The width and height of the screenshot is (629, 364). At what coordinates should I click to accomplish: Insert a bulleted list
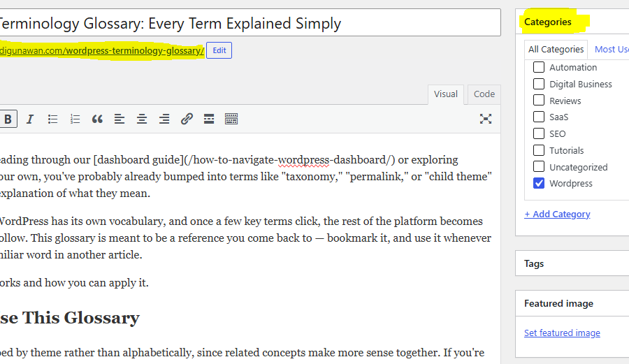pos(52,119)
